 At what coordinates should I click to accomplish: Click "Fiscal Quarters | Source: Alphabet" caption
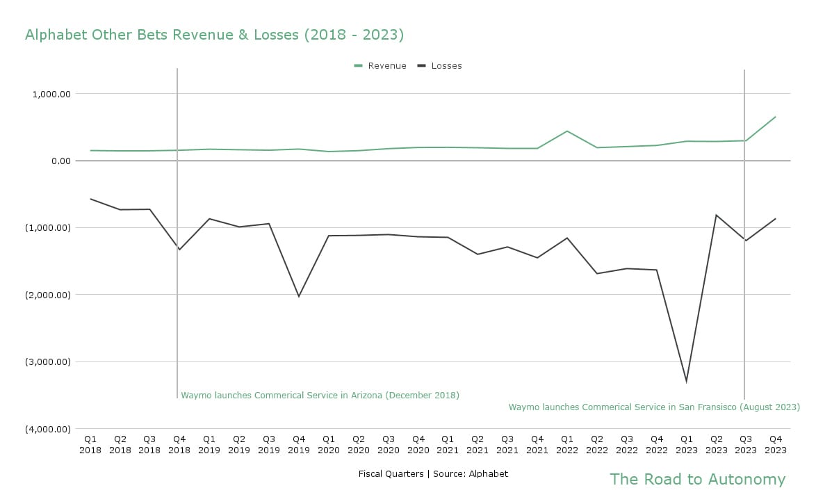pos(433,474)
